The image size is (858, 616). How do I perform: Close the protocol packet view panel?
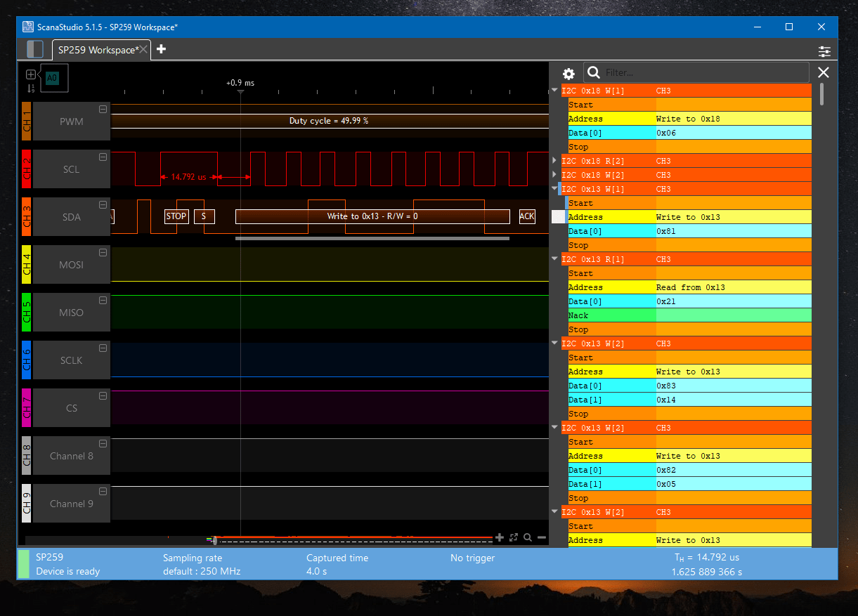(x=824, y=72)
